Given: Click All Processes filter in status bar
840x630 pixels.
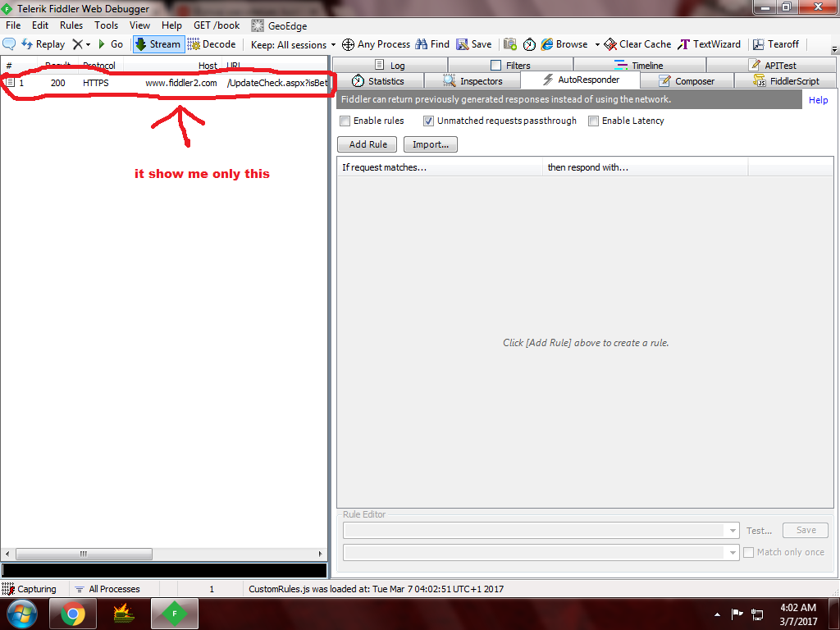Looking at the screenshot, I should (x=107, y=589).
